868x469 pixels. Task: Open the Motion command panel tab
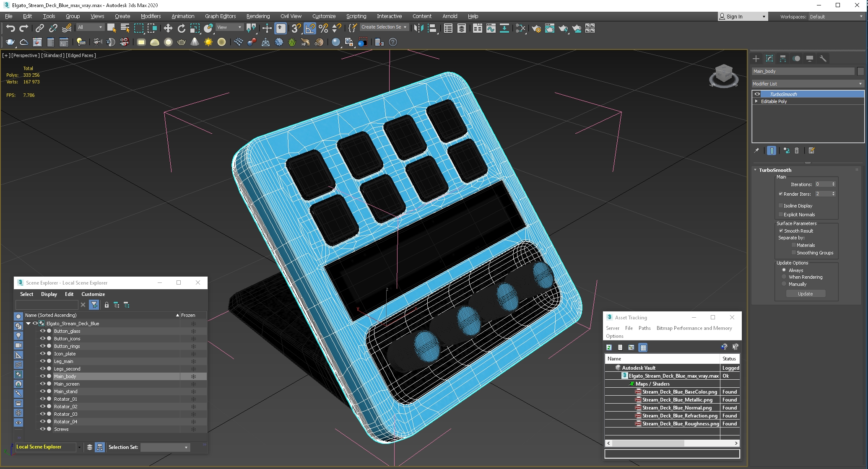796,58
